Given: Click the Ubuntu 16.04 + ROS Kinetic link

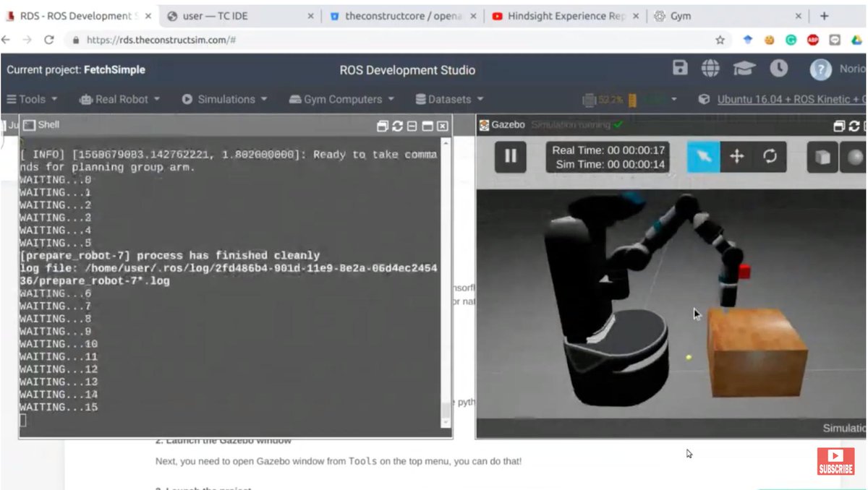Looking at the screenshot, I should pos(791,99).
